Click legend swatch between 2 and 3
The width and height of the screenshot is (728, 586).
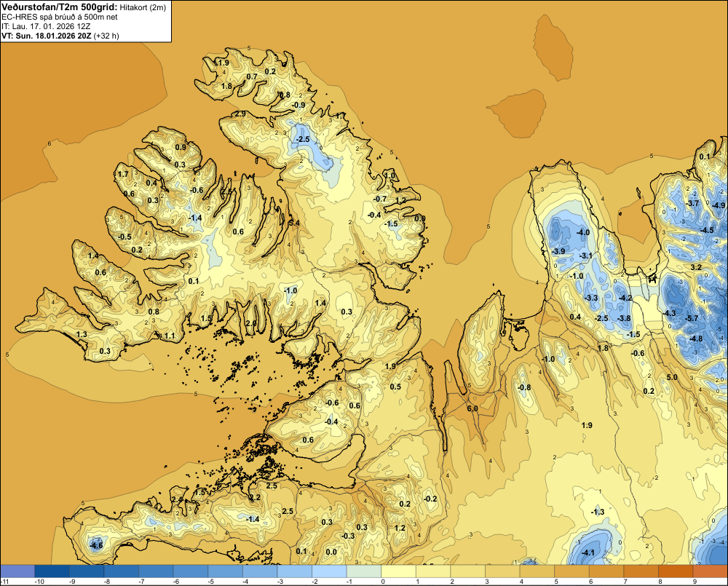coord(468,571)
